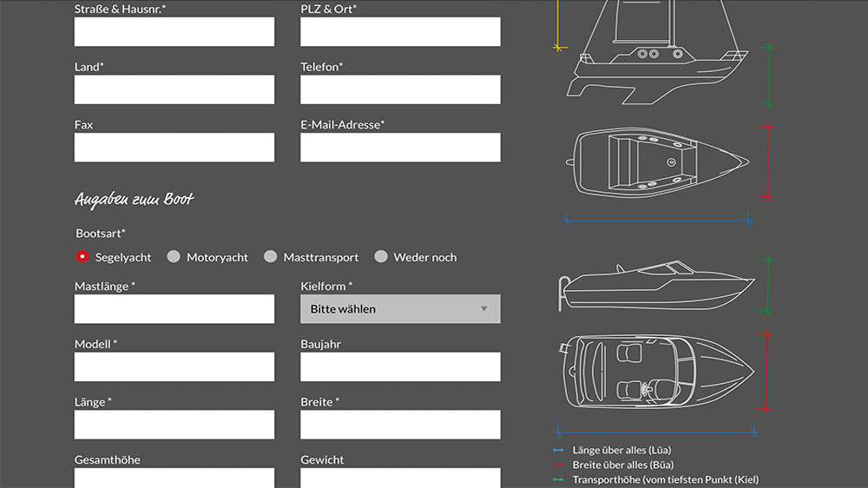Select the Masttransport option
This screenshot has width=868, height=488.
point(271,257)
